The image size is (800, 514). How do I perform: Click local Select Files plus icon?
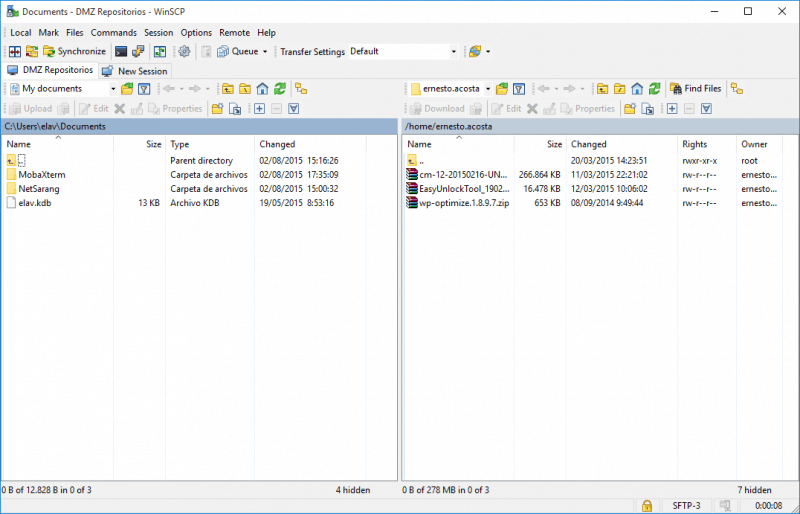260,109
